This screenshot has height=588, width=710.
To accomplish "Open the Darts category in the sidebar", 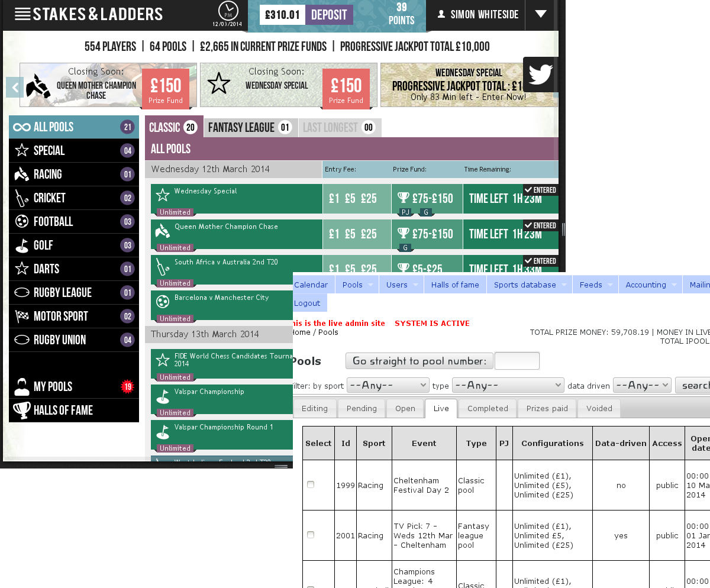I will (74, 269).
